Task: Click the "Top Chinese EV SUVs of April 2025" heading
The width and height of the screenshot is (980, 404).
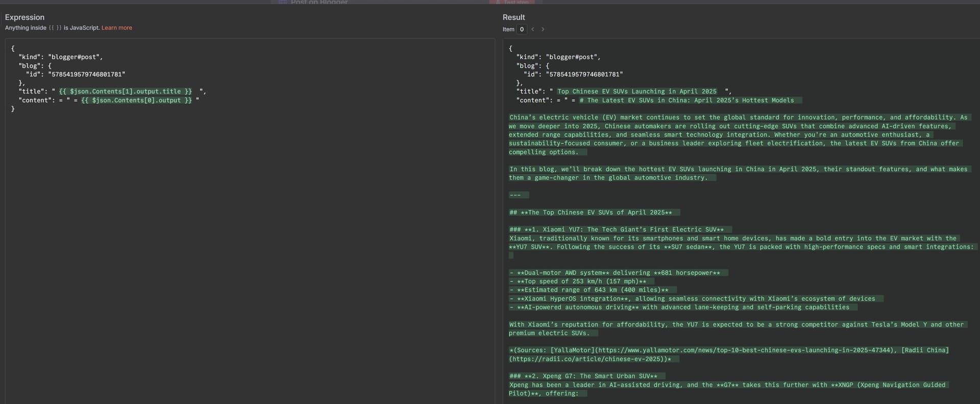Action: click(x=594, y=212)
